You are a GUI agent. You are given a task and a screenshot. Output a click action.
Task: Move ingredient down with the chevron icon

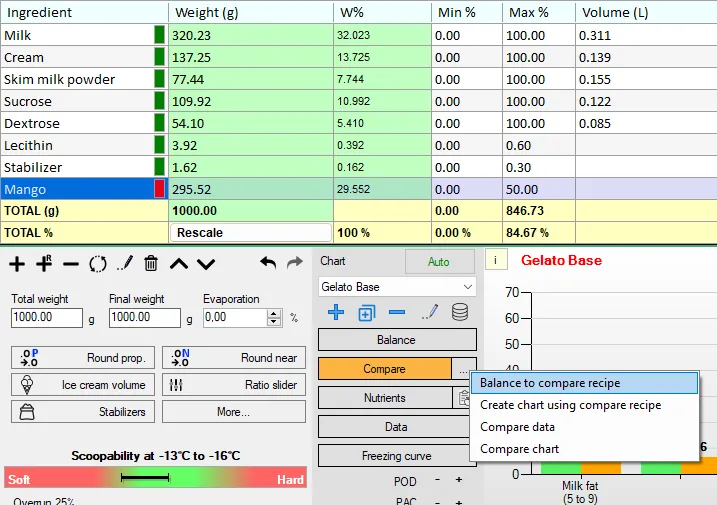206,264
